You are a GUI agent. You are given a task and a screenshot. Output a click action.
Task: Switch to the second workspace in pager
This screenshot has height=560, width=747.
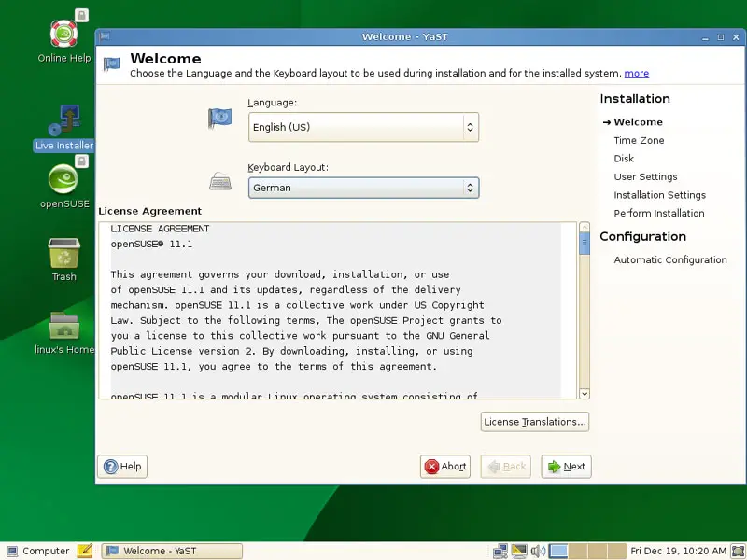(578, 551)
